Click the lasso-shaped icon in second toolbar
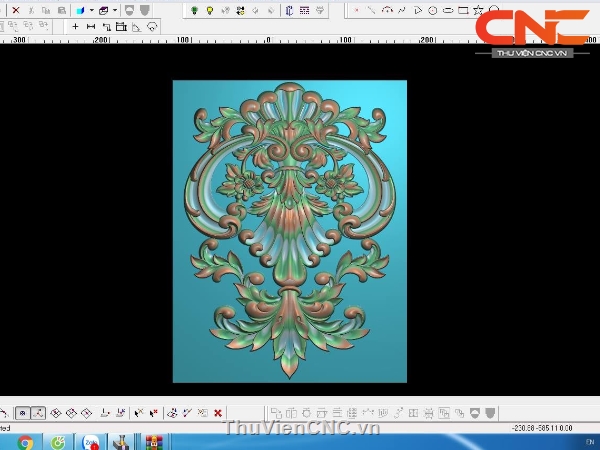This screenshot has height=450, width=600. 152,27
